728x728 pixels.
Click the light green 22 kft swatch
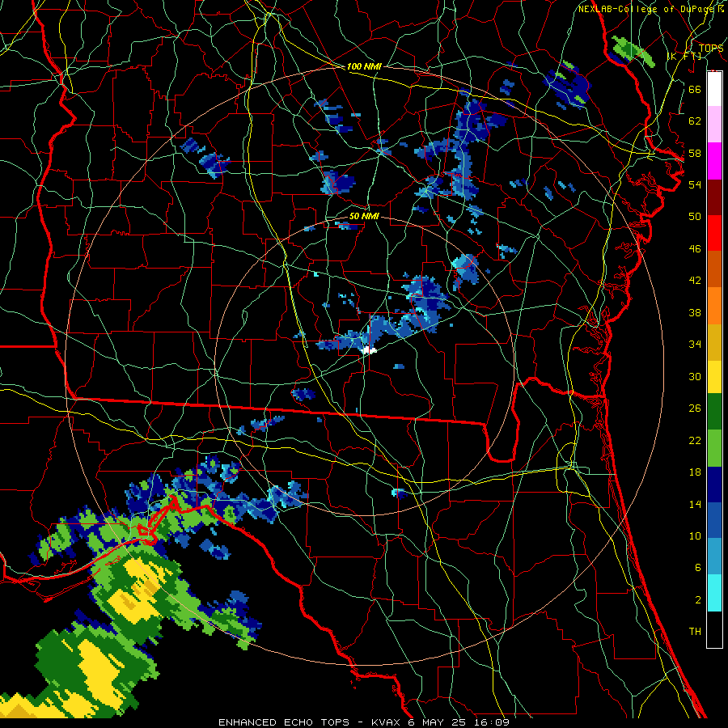coord(714,448)
